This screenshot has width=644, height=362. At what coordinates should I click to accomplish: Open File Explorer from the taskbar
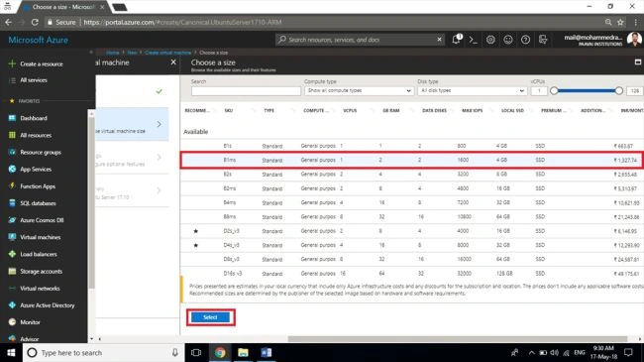243,352
